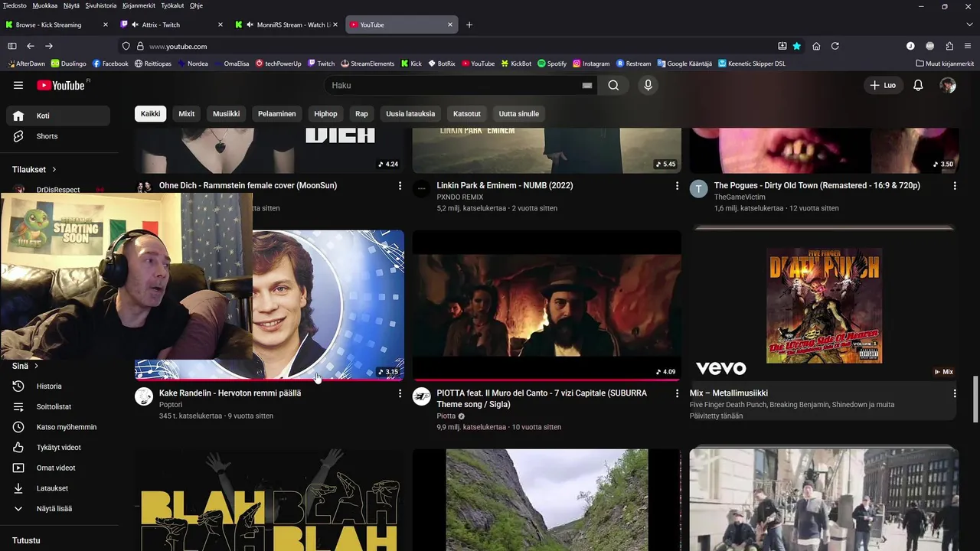Open the Spotify bookmark
The width and height of the screenshot is (980, 551).
click(x=552, y=64)
